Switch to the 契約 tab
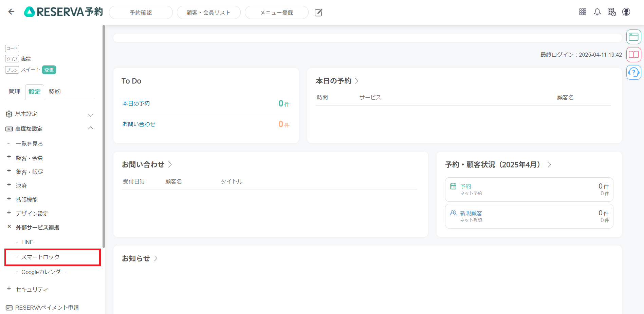 (54, 92)
